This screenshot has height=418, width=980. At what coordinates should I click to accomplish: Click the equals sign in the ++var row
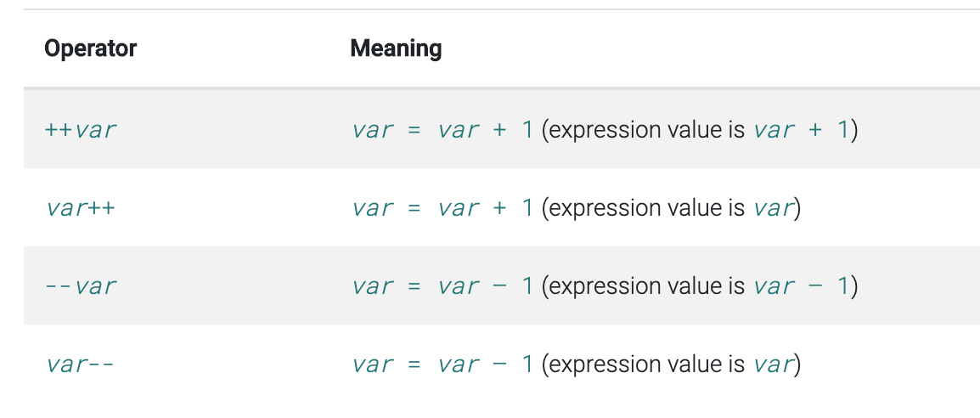[x=414, y=130]
